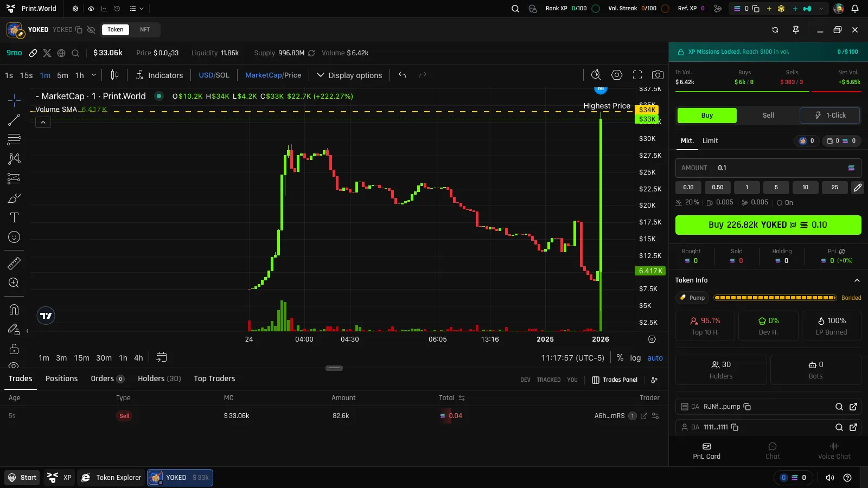This screenshot has height=488, width=868.
Task: Collapse the Token Info section
Action: tap(857, 280)
